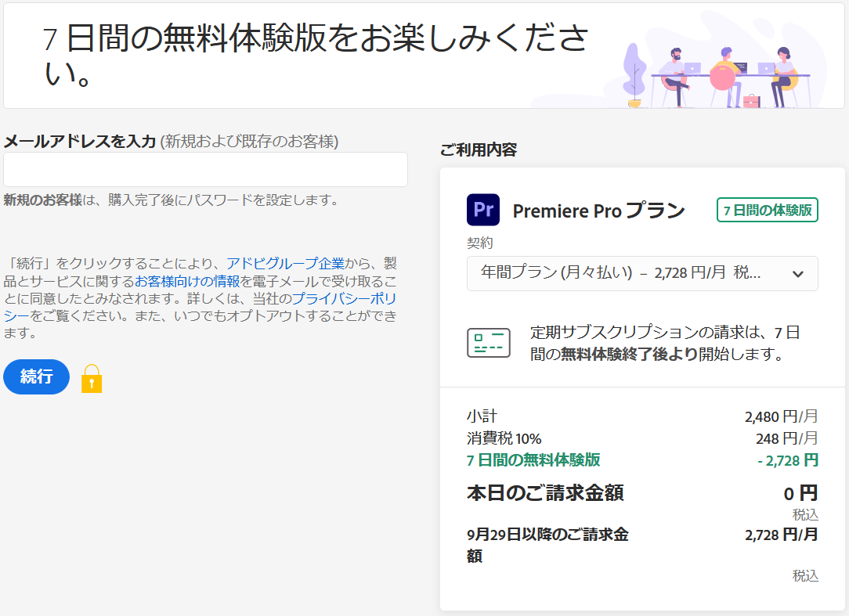
Task: Click the 契約 label above the dropdown
Action: (x=480, y=243)
